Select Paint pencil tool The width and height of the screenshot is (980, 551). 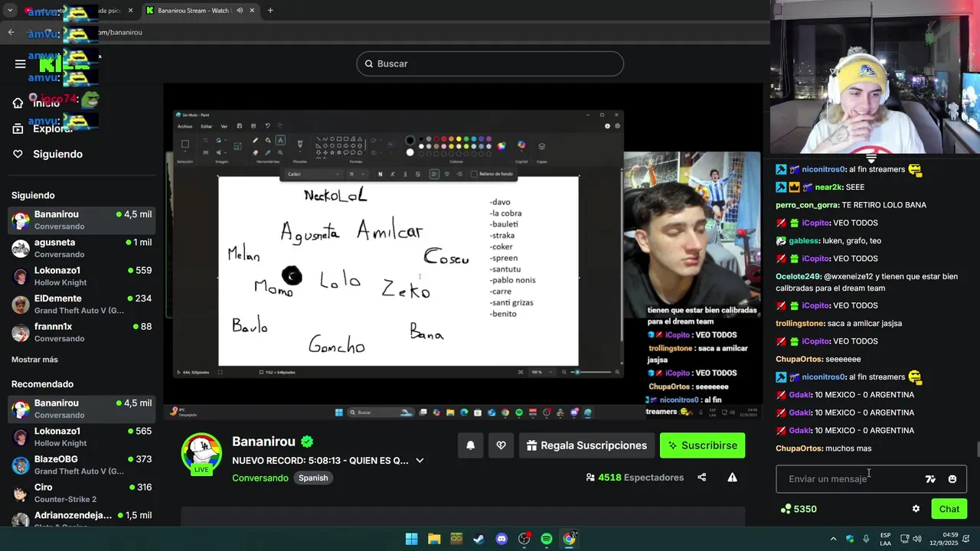coord(255,140)
